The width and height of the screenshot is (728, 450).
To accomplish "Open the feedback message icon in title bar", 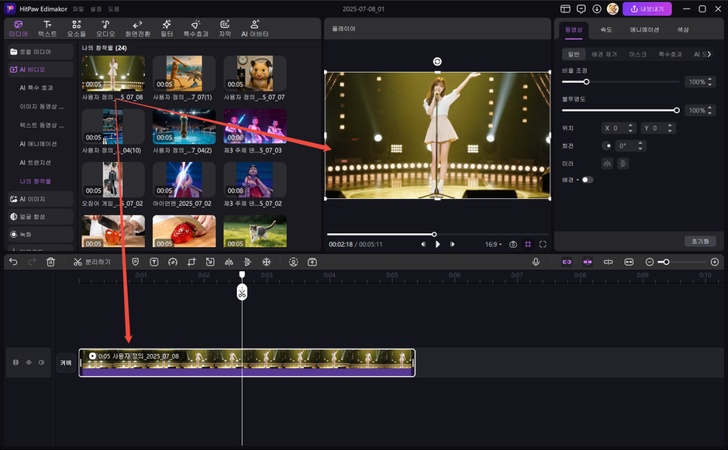I will (581, 9).
